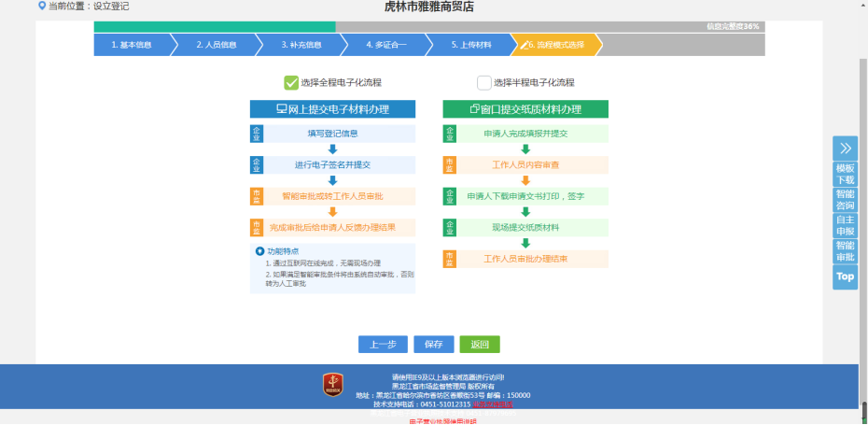The width and height of the screenshot is (868, 425).
Task: Click the 企业 badge beside 现场提交纸质材料
Action: point(450,228)
